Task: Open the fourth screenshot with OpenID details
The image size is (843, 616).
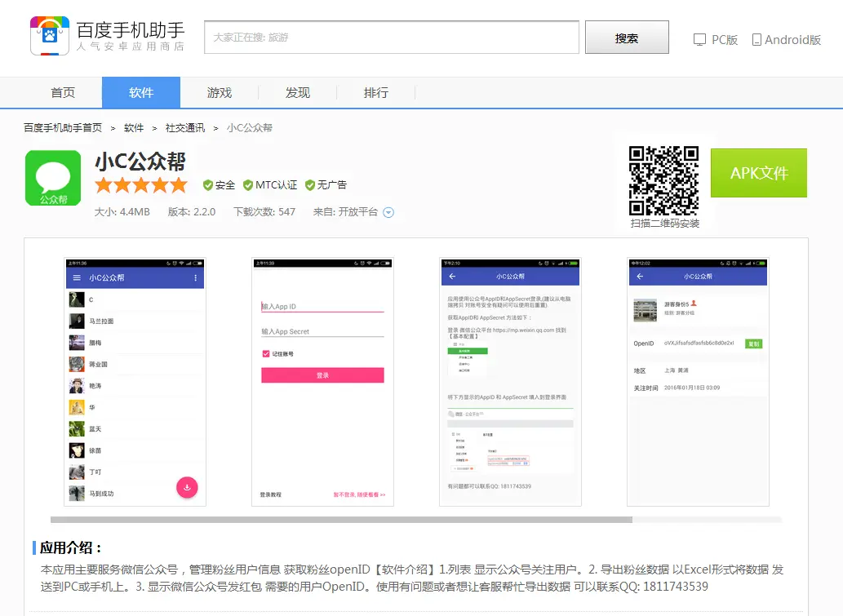Action: (x=698, y=382)
